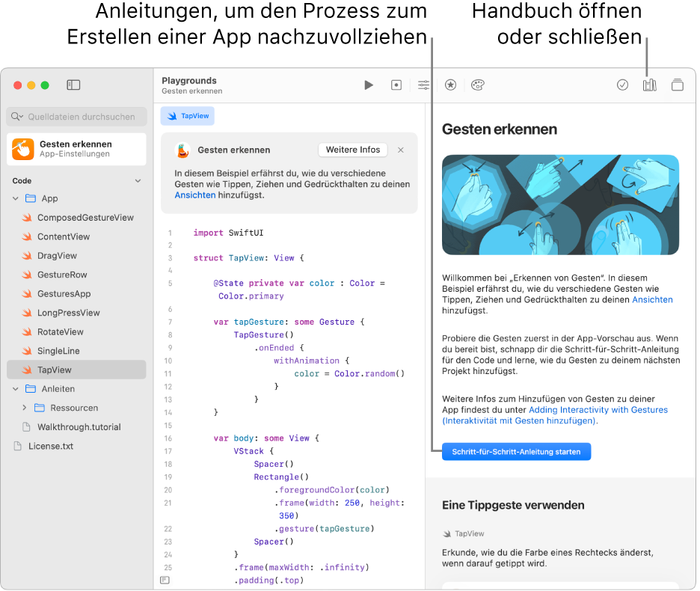Click the Swift icon beside DragView
Viewport: 700px width, 591px height.
[x=27, y=256]
